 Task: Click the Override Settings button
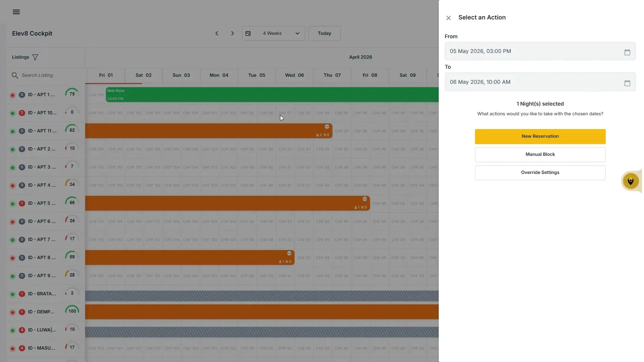click(540, 173)
